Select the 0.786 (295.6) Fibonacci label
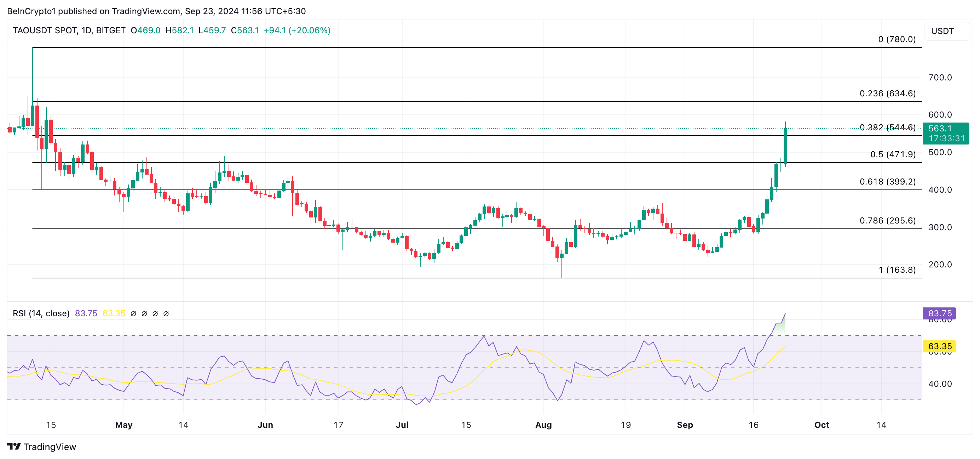This screenshot has height=459, width=980. (x=888, y=220)
